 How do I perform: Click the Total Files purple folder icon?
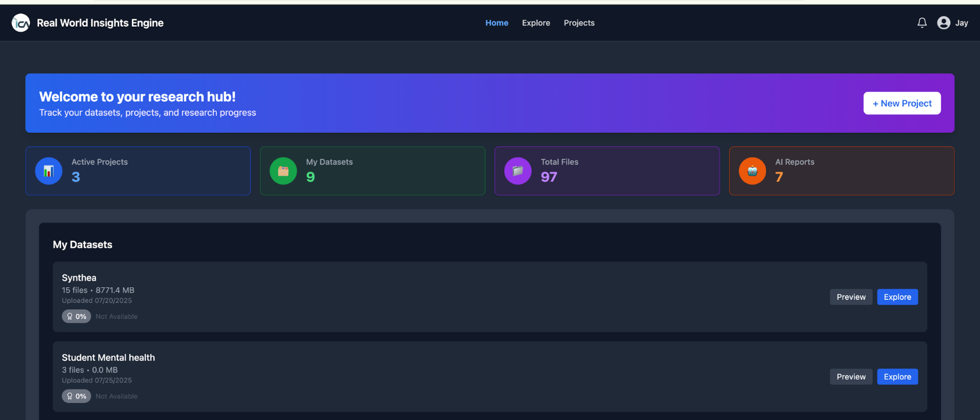click(x=518, y=171)
